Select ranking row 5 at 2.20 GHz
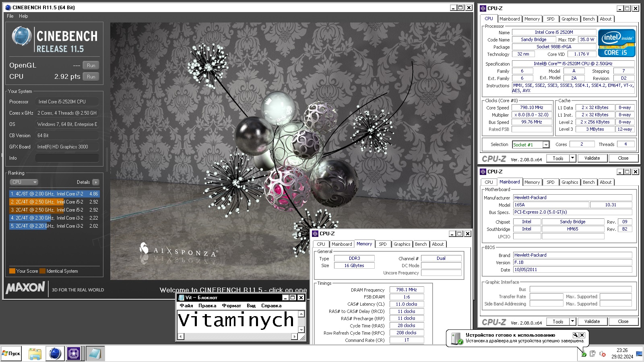This screenshot has width=644, height=362. click(54, 226)
